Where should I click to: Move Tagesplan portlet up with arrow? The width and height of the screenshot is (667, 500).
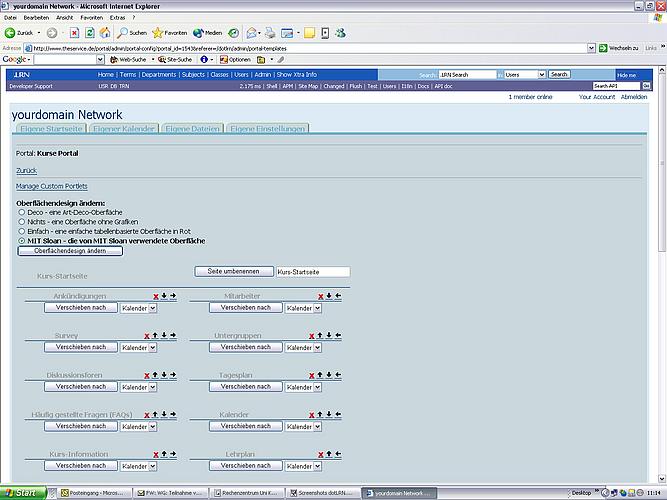(x=320, y=375)
